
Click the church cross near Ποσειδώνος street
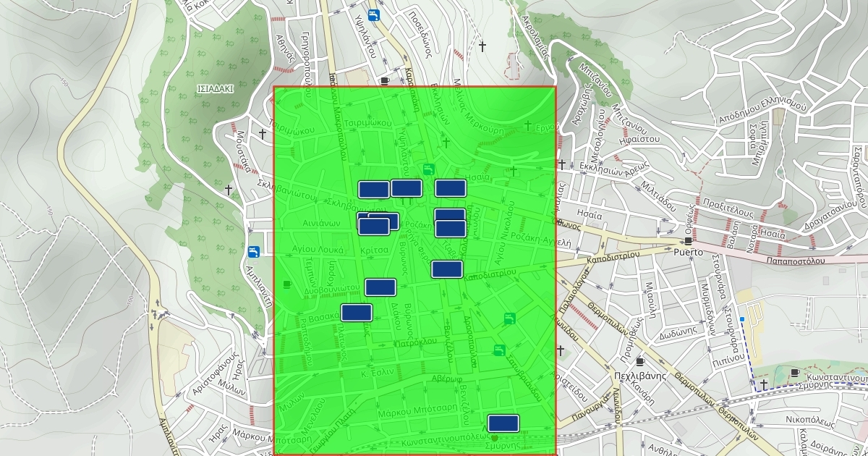[x=482, y=46]
